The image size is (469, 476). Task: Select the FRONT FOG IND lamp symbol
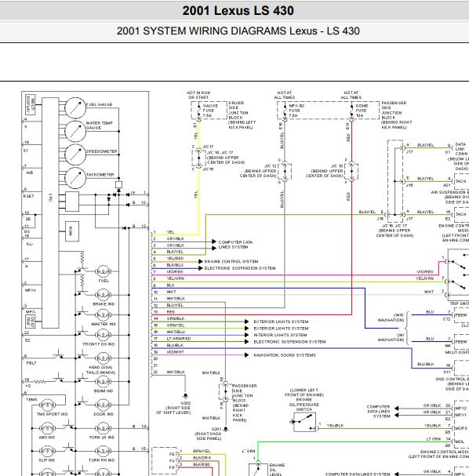104,335
